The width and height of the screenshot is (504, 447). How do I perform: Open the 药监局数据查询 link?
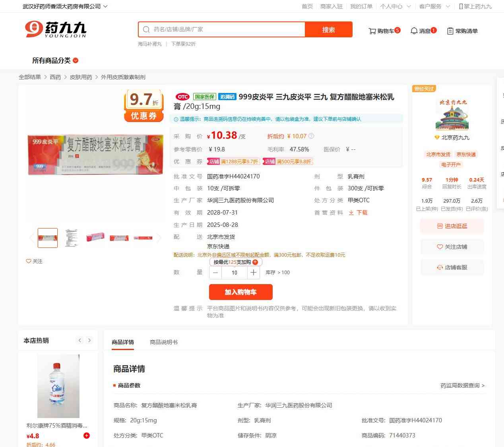click(x=462, y=385)
